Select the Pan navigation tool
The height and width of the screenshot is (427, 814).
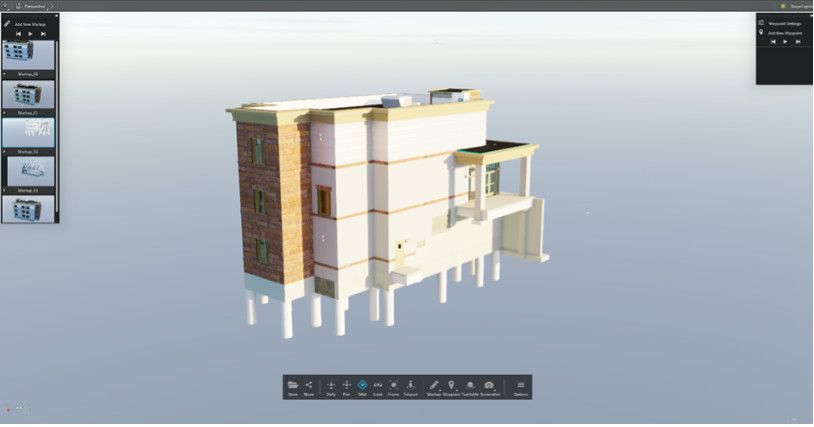pyautogui.click(x=347, y=385)
